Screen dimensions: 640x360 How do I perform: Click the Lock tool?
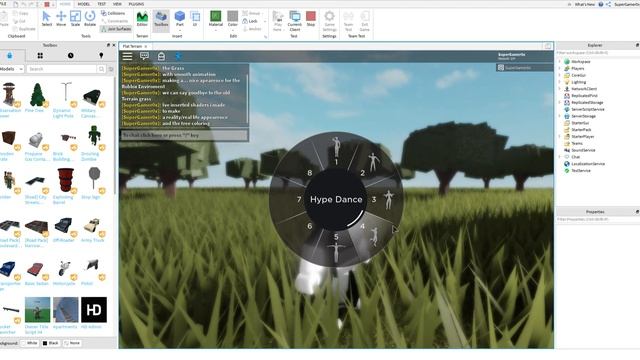tap(250, 21)
